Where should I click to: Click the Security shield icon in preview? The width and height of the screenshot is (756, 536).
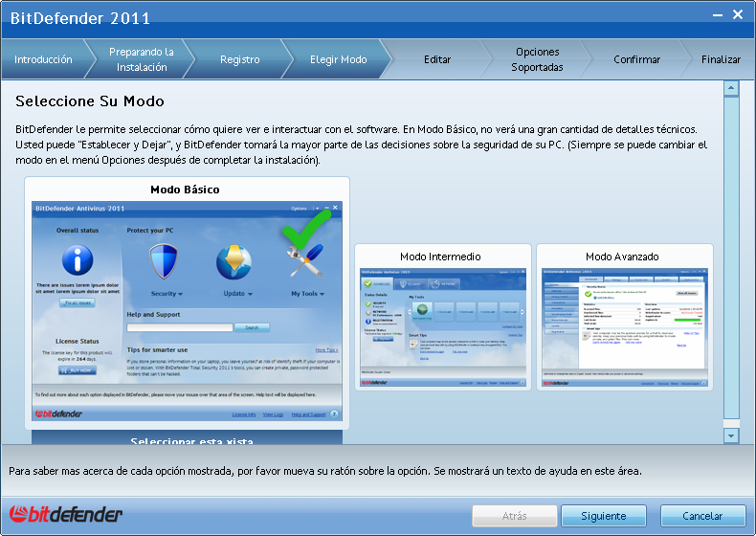[164, 261]
